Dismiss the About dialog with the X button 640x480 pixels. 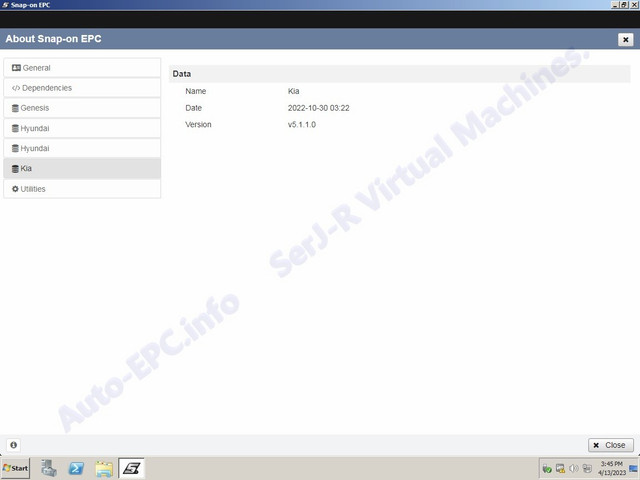coord(625,40)
